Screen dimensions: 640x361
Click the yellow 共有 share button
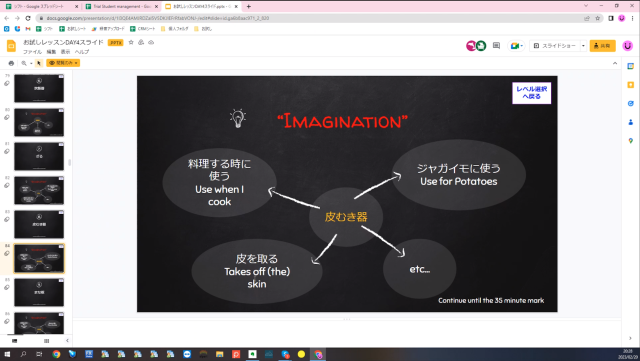tap(602, 46)
